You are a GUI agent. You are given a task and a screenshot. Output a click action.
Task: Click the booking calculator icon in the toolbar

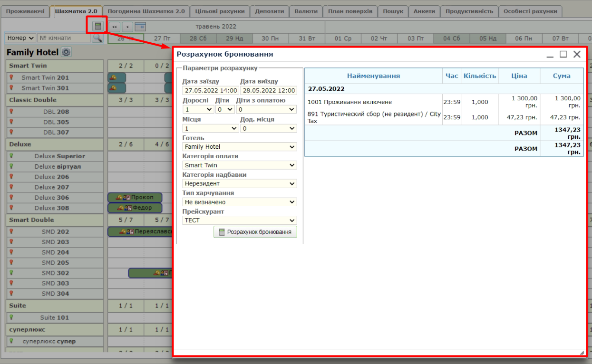tap(98, 26)
